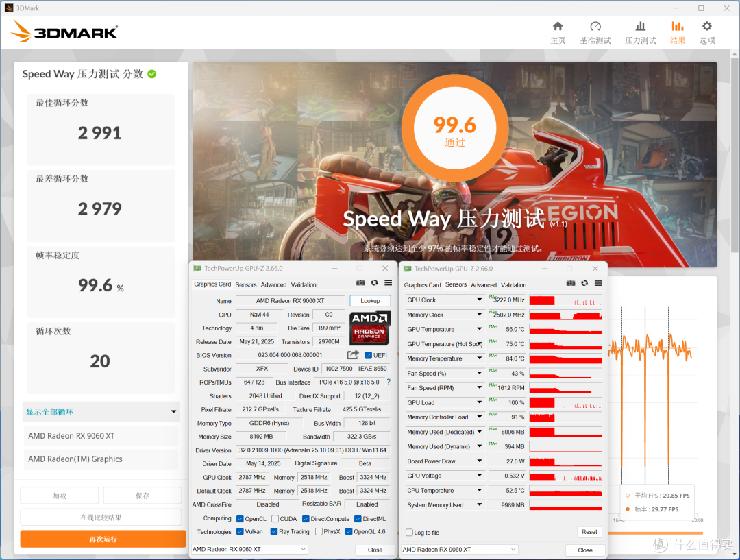Switch to Graphics Card tab in right GPU-Z window

click(422, 285)
